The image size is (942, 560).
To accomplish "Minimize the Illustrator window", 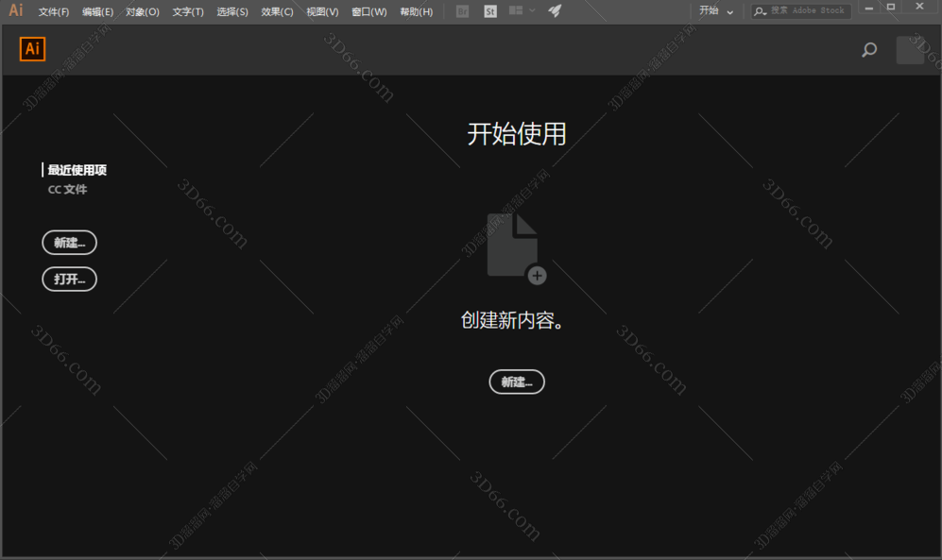I will (x=868, y=8).
